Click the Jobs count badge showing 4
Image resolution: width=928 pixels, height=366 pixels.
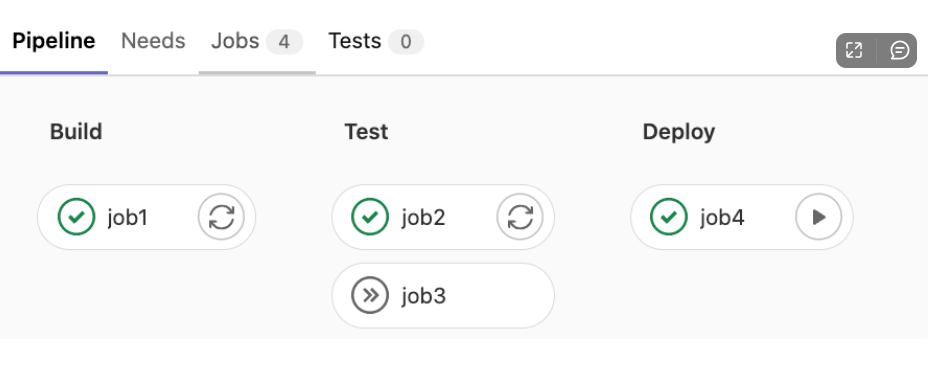point(284,42)
